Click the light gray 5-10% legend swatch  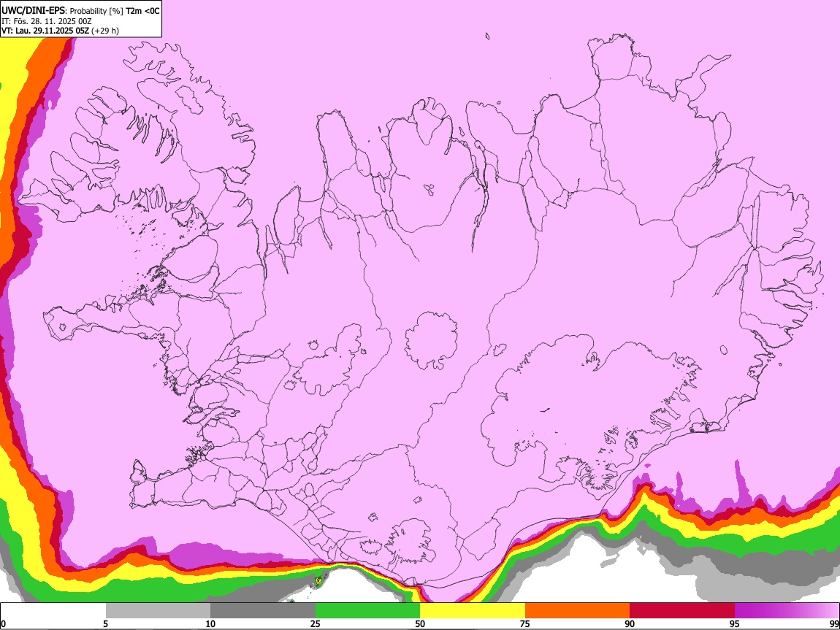[158, 611]
